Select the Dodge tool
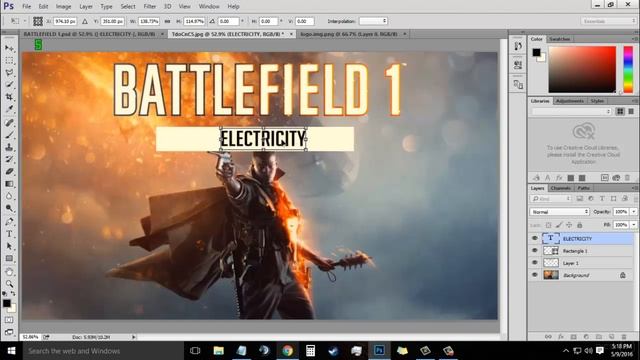Screen dimensions: 640x360 pos(9,208)
